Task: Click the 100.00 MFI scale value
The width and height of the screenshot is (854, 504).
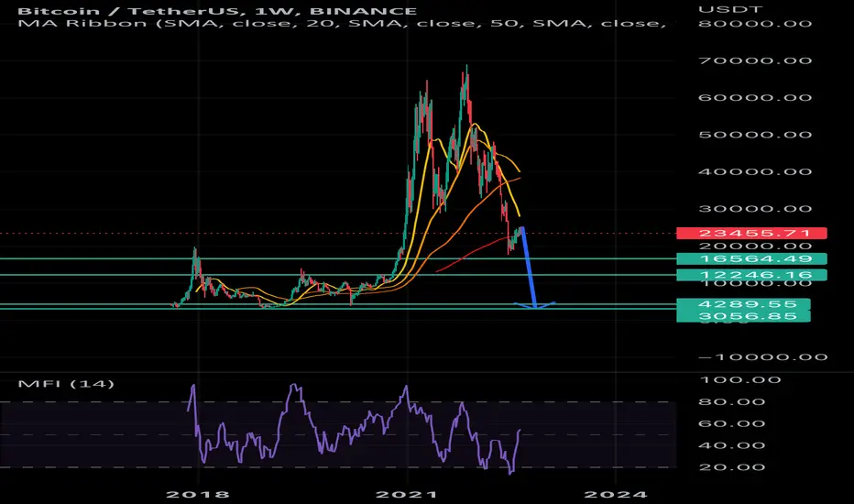Action: [x=739, y=379]
